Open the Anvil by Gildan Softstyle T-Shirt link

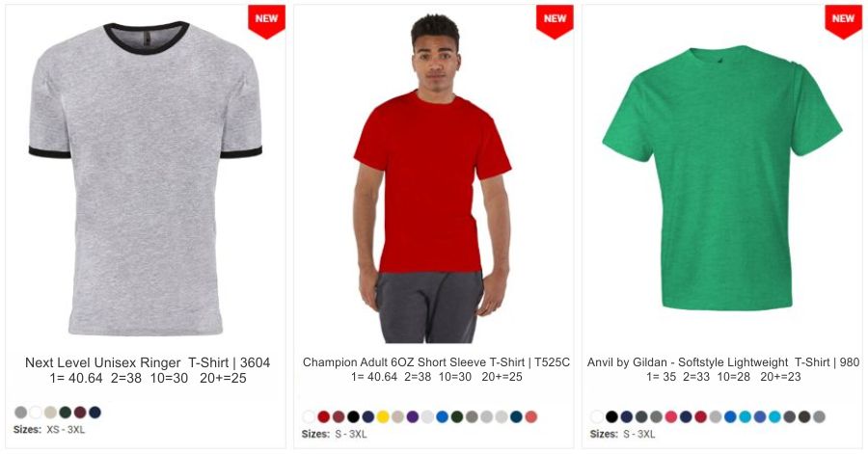pyautogui.click(x=723, y=362)
